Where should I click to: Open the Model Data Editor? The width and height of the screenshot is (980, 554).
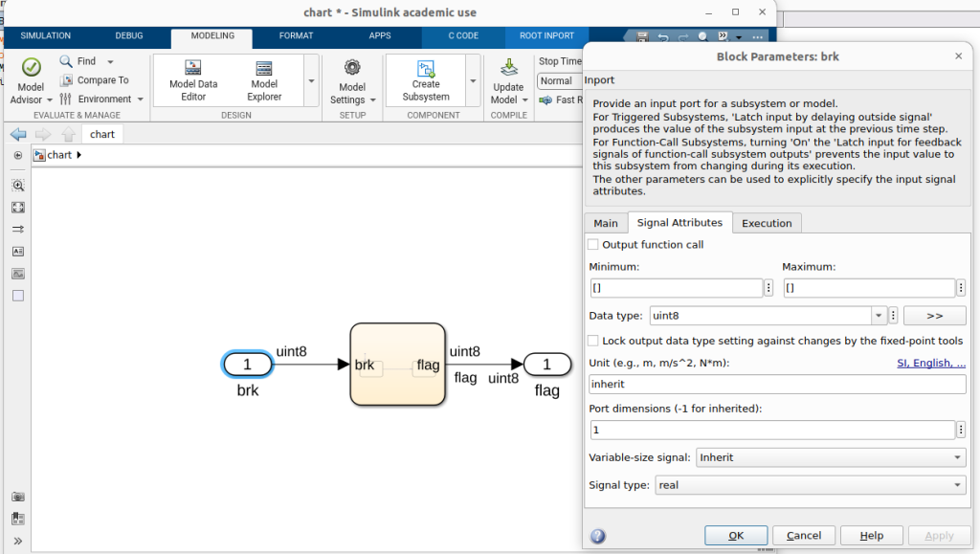(193, 80)
